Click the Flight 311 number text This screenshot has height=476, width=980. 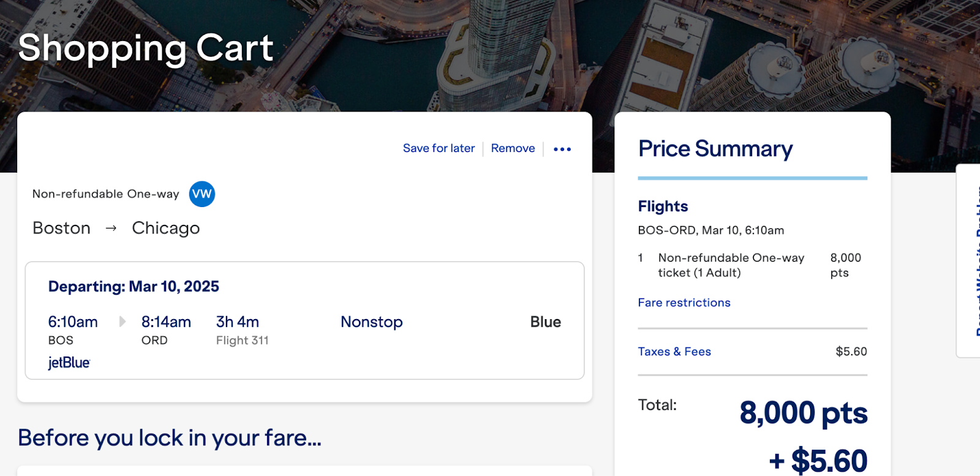pyautogui.click(x=242, y=341)
